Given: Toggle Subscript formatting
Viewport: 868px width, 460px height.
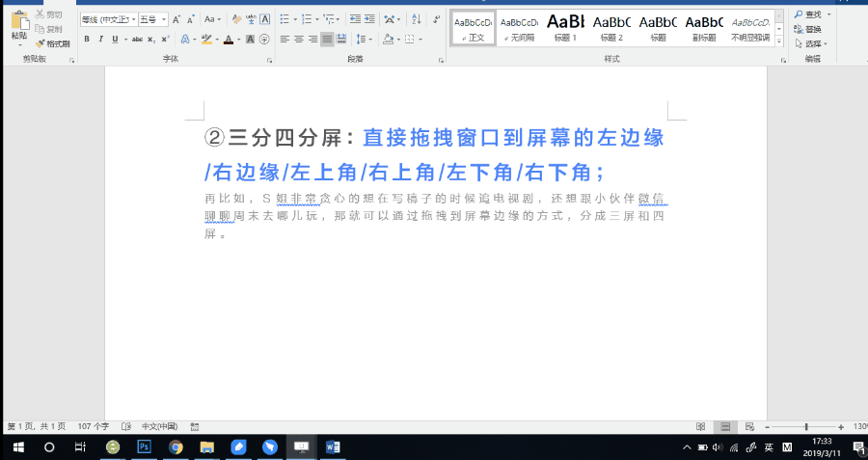Looking at the screenshot, I should [x=151, y=40].
